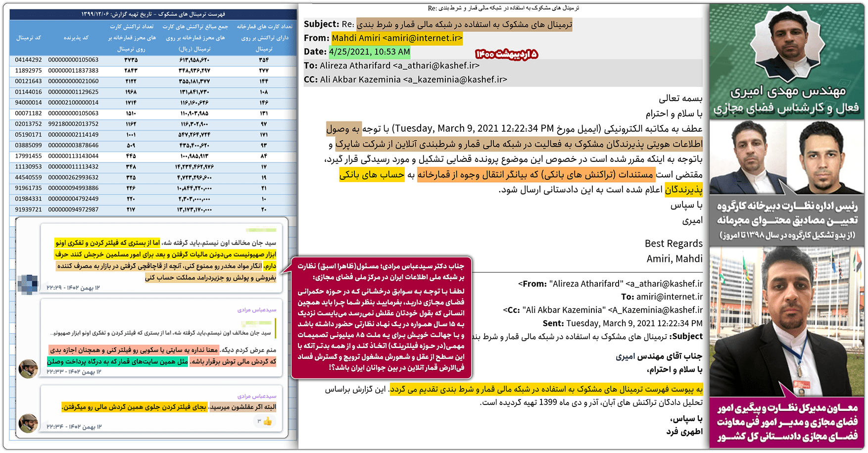The width and height of the screenshot is (868, 453).
Task: Click the green highlighted date 4/25/2021, 10:53 AM
Action: [369, 52]
